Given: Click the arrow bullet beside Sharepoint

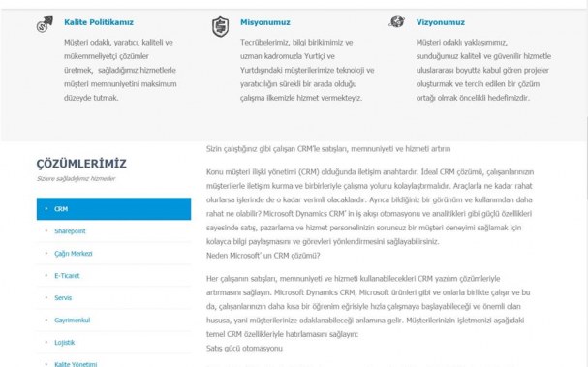Looking at the screenshot, I should tap(46, 230).
